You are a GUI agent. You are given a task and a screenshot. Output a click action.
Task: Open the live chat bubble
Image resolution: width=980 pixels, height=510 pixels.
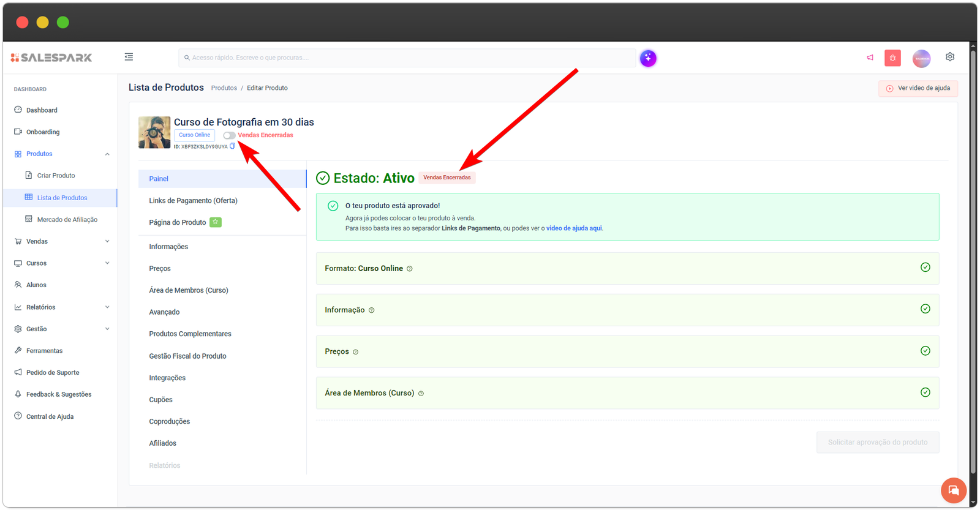953,490
